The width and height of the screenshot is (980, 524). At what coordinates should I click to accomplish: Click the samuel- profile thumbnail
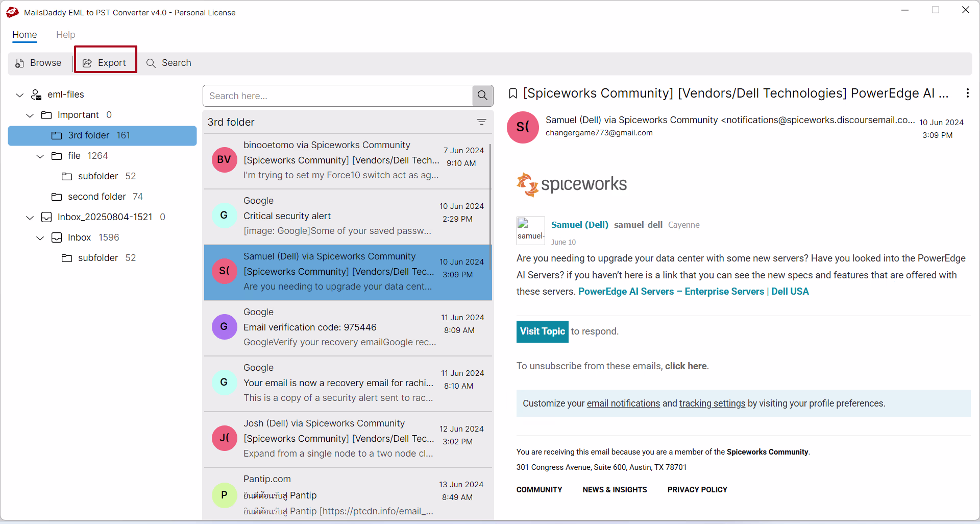click(x=530, y=230)
